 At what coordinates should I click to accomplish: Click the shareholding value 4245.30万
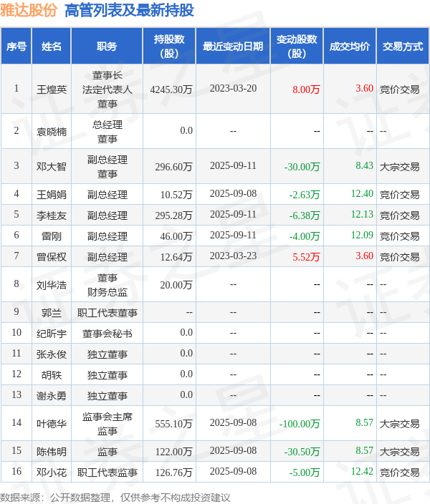171,89
